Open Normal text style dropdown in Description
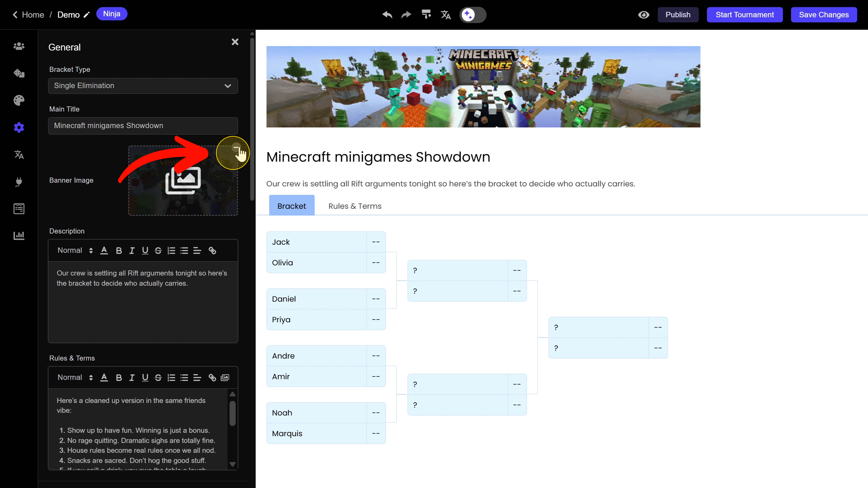 pyautogui.click(x=75, y=250)
